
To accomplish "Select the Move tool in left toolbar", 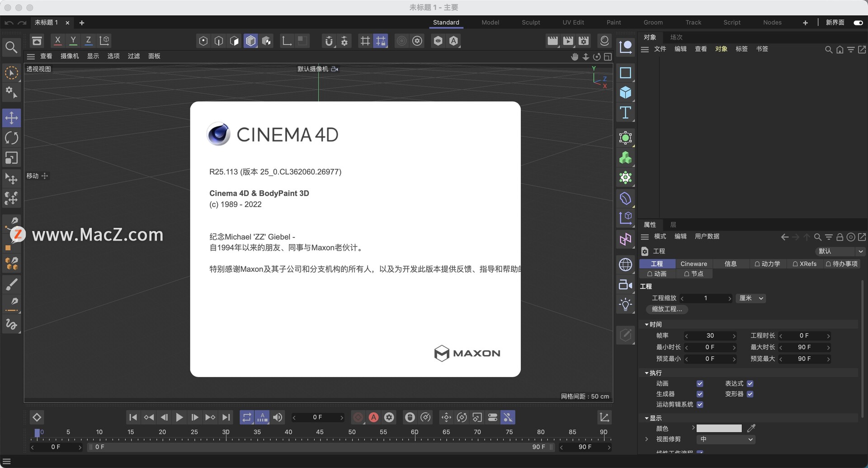I will click(11, 118).
